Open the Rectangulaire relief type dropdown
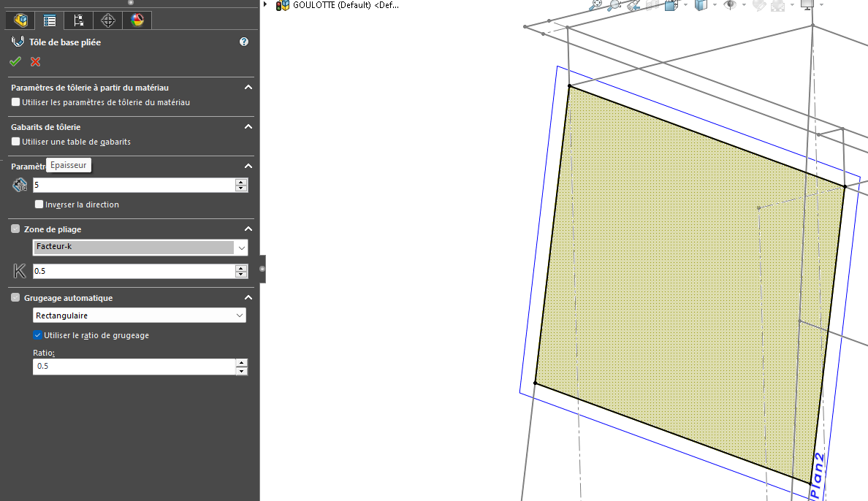The image size is (868, 501). coord(240,315)
